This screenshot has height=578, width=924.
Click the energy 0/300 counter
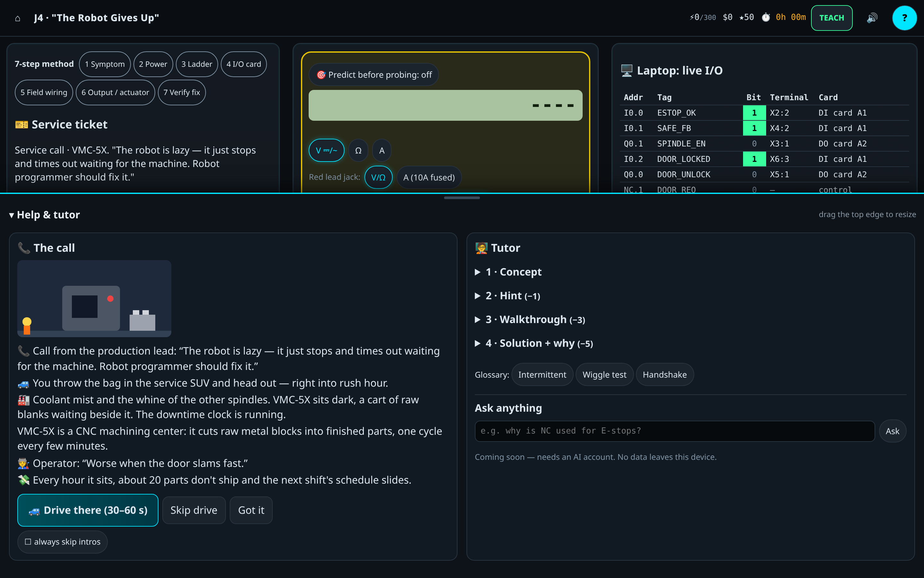(703, 18)
